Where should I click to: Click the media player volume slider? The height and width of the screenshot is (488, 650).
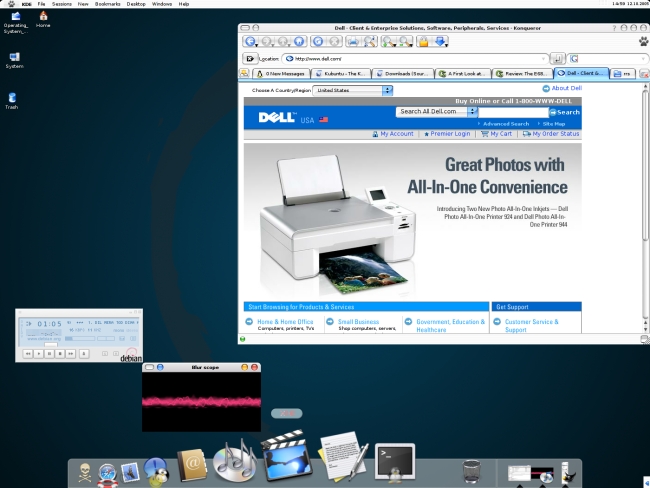pos(80,338)
